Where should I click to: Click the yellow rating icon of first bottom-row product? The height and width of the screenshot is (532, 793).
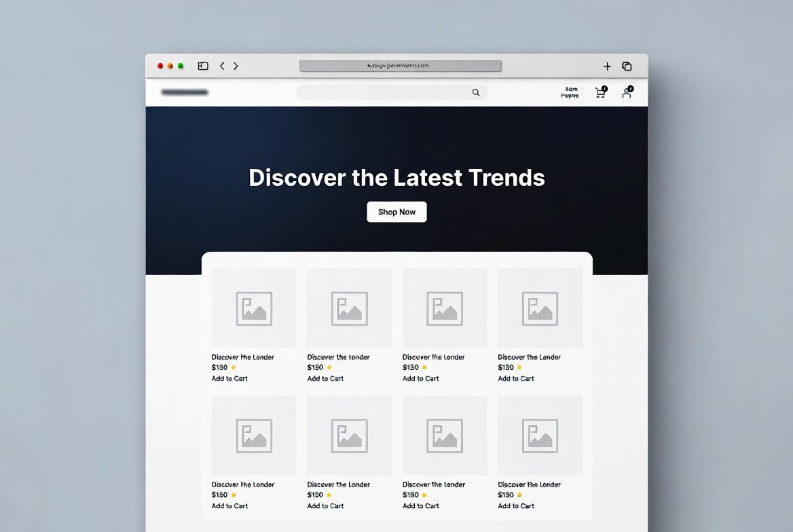point(233,495)
